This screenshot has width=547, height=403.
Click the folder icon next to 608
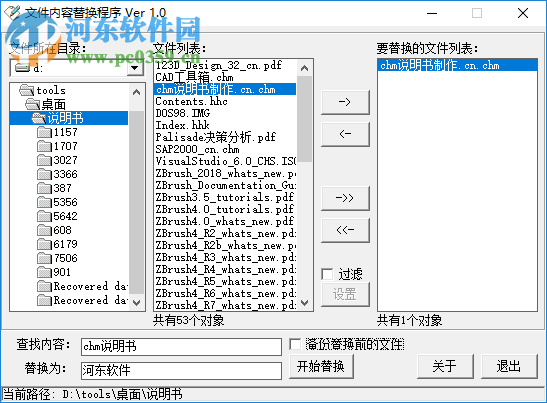pos(44,230)
